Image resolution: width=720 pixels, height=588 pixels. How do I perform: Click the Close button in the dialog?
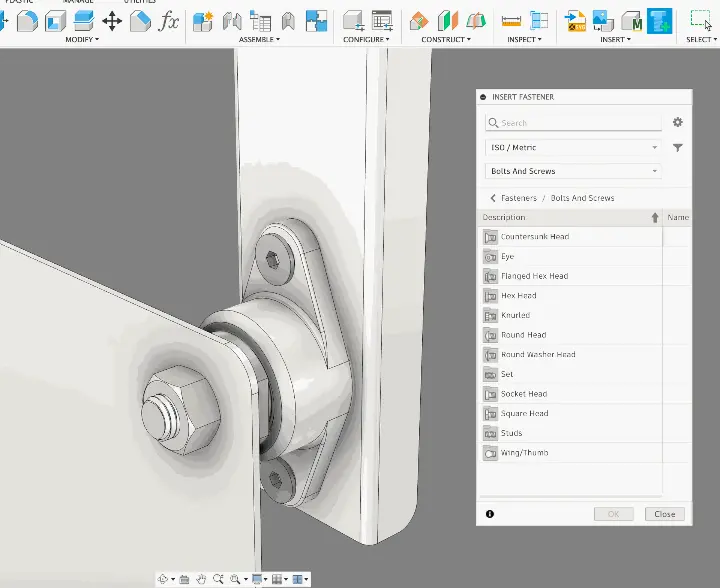[665, 514]
